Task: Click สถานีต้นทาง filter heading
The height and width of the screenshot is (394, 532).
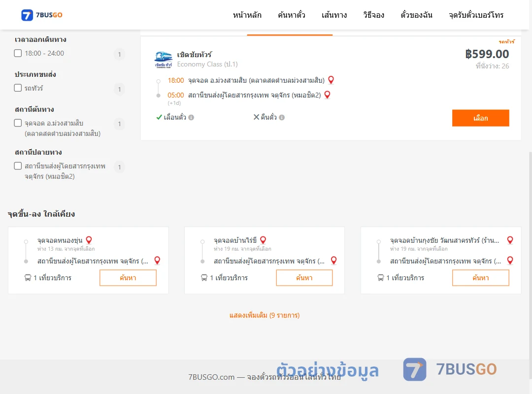Action: (34, 109)
